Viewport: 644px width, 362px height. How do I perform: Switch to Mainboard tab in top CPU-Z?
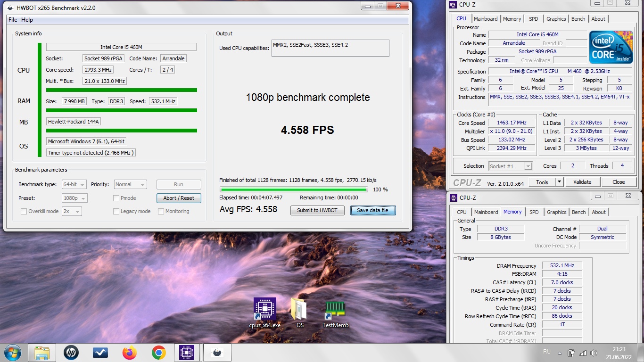486,19
